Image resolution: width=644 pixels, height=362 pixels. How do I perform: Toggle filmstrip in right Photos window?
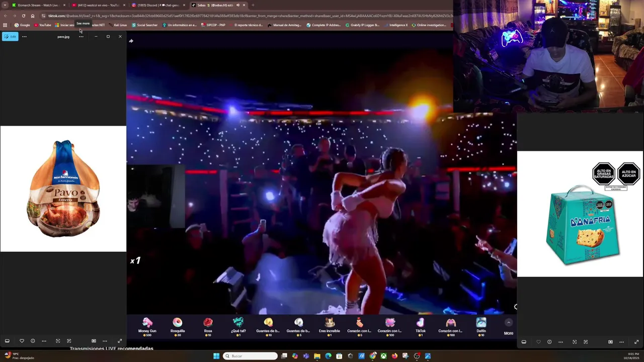pos(524,342)
